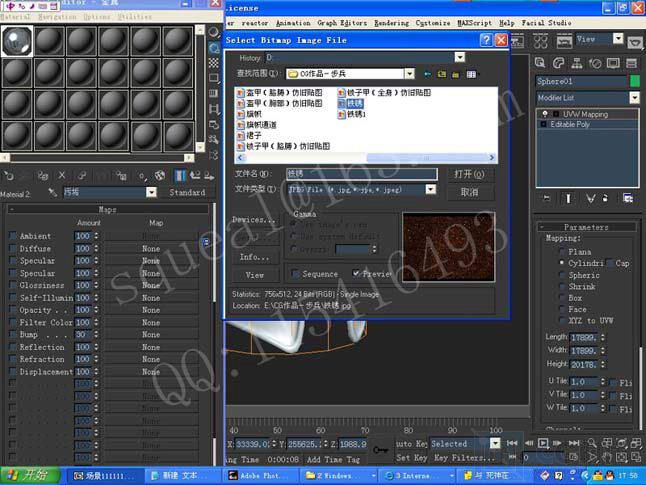Click Assign Material to Selection icon
The image size is (646, 485).
pyautogui.click(x=42, y=176)
